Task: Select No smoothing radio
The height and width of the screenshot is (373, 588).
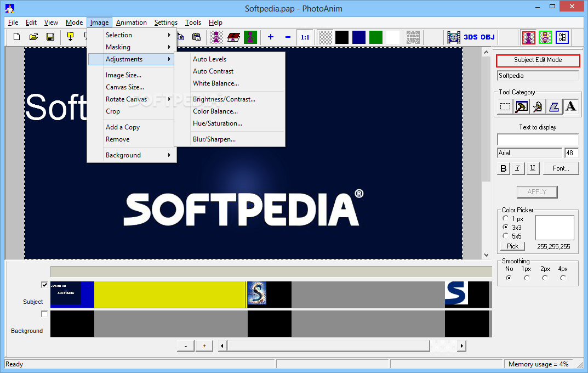Action: click(509, 278)
